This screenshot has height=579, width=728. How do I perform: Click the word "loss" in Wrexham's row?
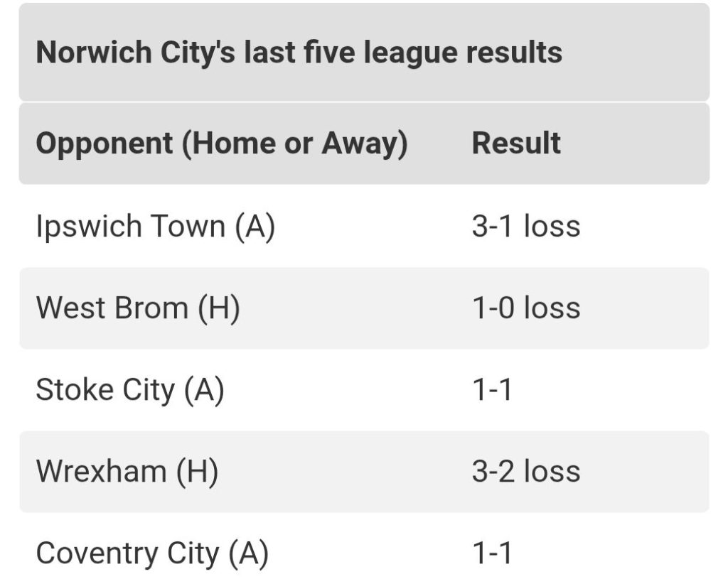coord(552,472)
